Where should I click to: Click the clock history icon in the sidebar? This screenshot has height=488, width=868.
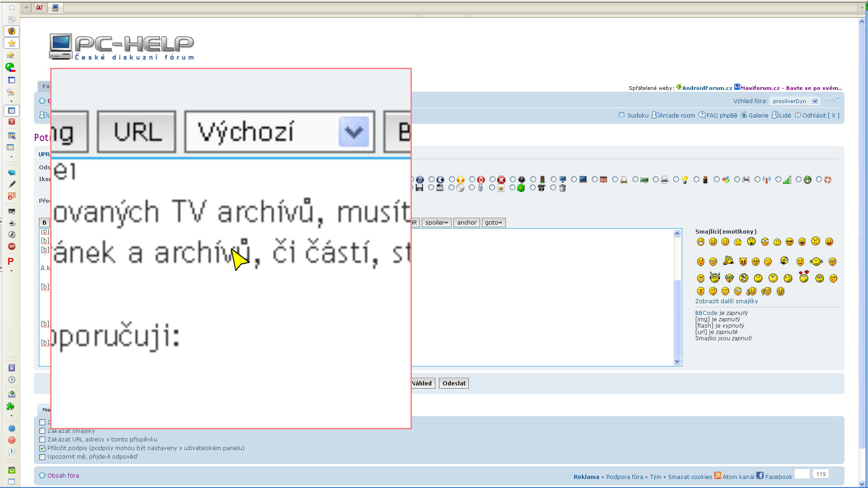coord(12,380)
